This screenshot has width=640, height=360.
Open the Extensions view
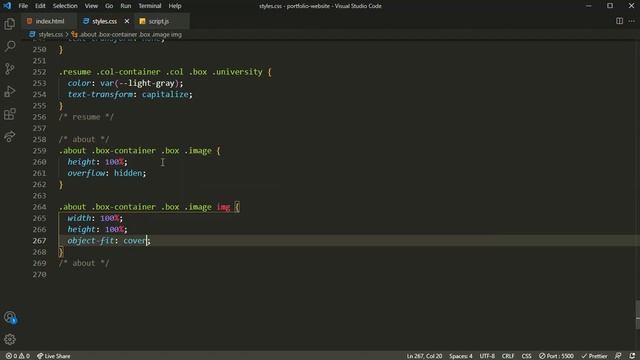pos(10,114)
